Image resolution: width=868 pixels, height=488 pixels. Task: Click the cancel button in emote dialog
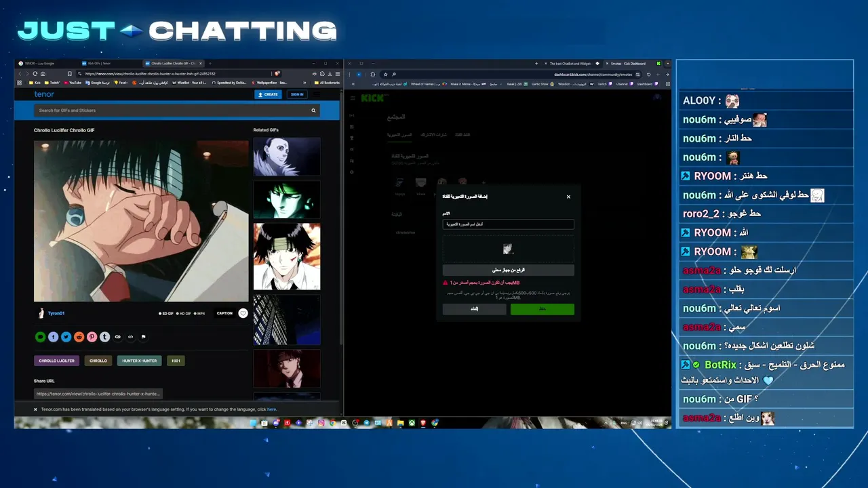click(x=475, y=309)
